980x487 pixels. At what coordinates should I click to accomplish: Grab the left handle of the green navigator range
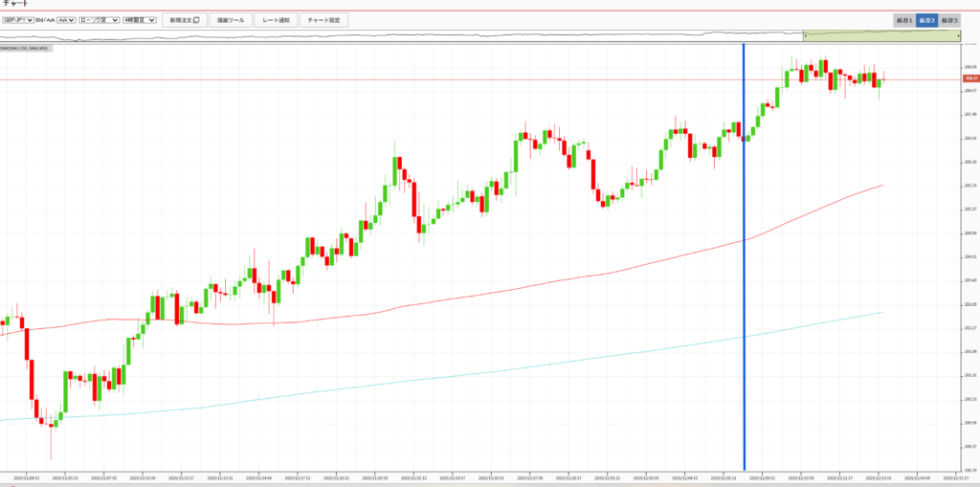click(804, 35)
